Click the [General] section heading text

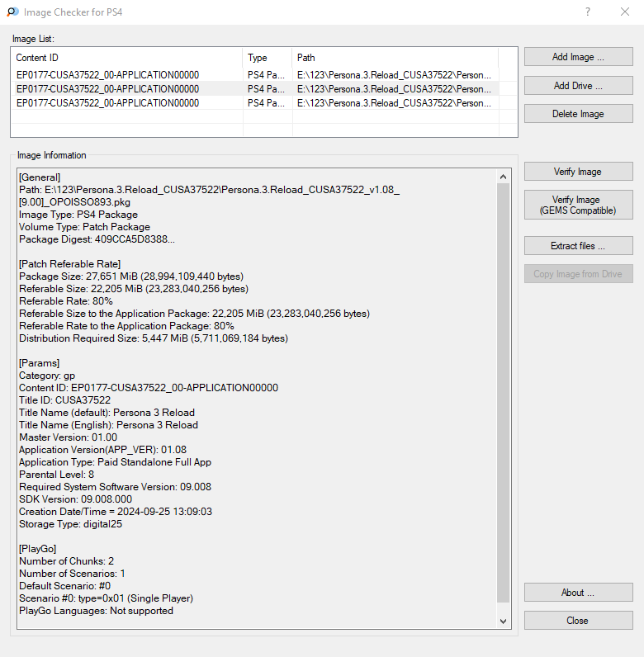coord(40,177)
